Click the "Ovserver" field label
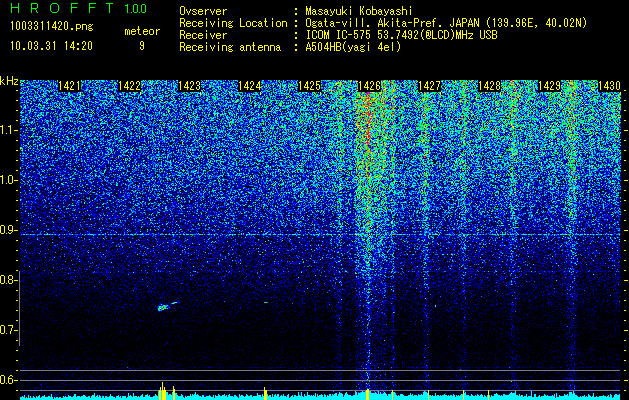This screenshot has height=400, width=629. (x=203, y=11)
